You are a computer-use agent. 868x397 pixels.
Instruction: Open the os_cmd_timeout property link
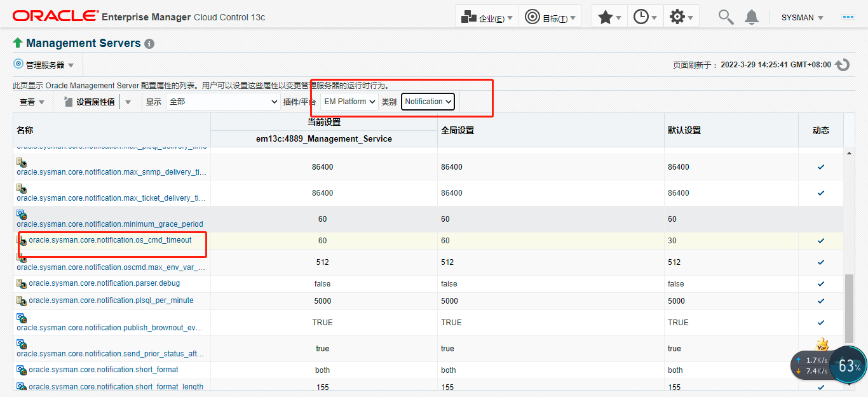[x=110, y=240]
